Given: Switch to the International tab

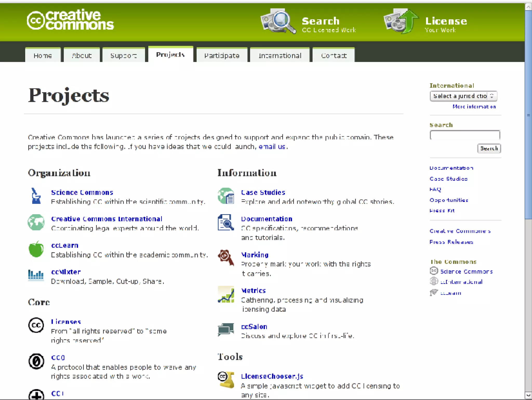Looking at the screenshot, I should coord(280,56).
